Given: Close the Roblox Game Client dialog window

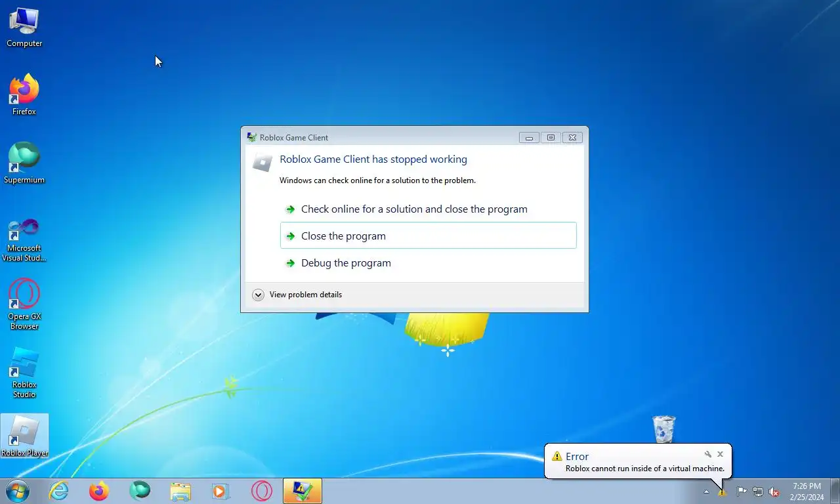Looking at the screenshot, I should click(x=572, y=137).
